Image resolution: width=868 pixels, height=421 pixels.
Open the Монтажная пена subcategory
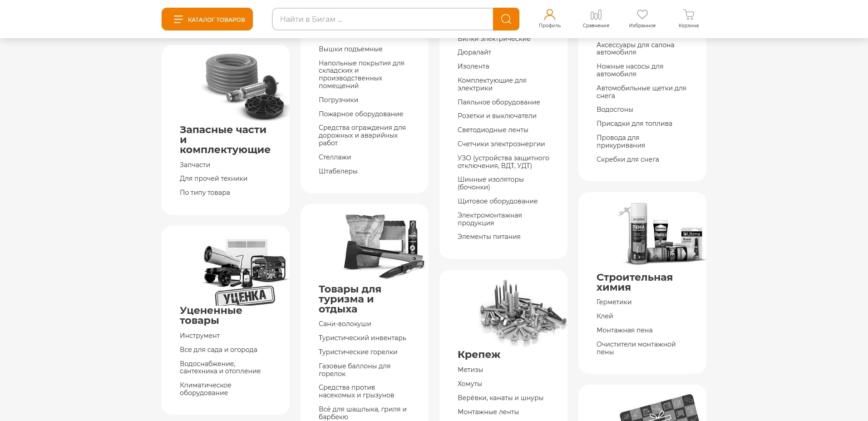624,330
